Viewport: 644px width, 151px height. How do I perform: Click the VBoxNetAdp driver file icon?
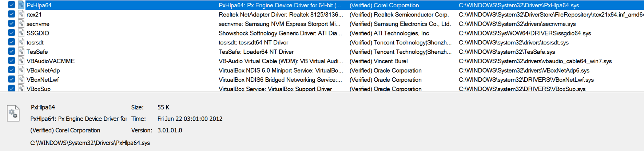pos(21,70)
